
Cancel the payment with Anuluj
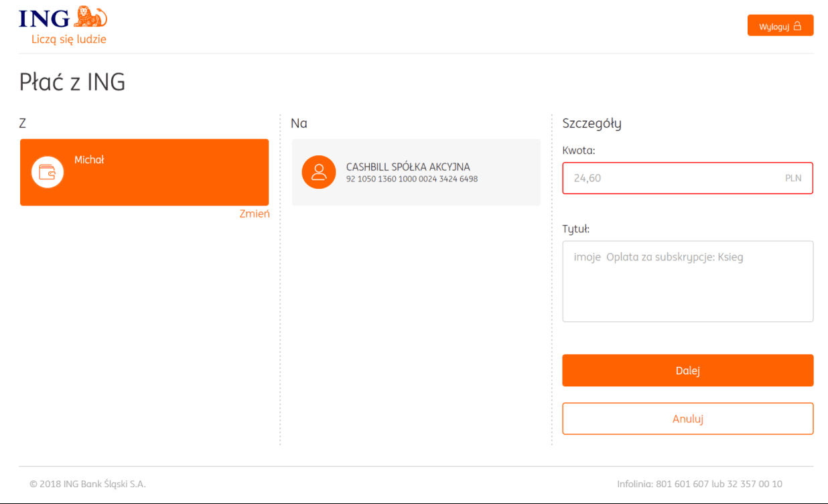coord(688,419)
